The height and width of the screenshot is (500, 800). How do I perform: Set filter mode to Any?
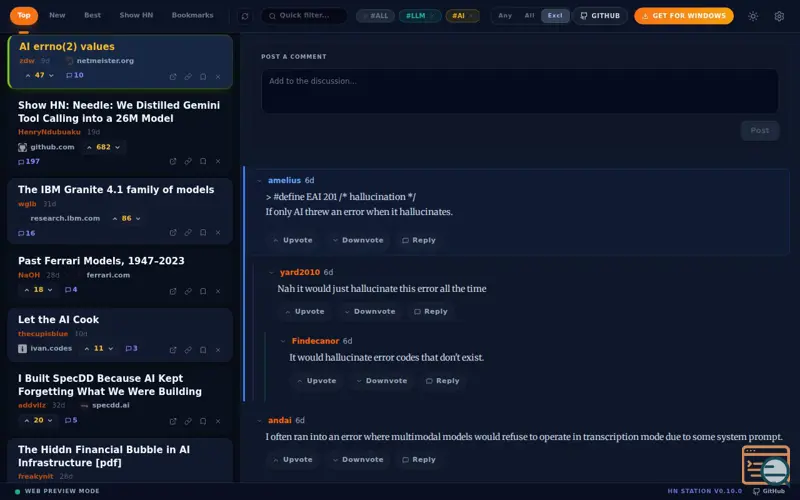tap(505, 16)
